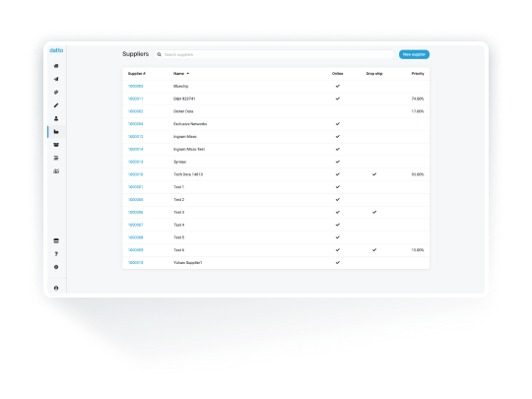The width and height of the screenshot is (532, 399).
Task: Select the highlighted suppliers factory icon
Action: [56, 132]
